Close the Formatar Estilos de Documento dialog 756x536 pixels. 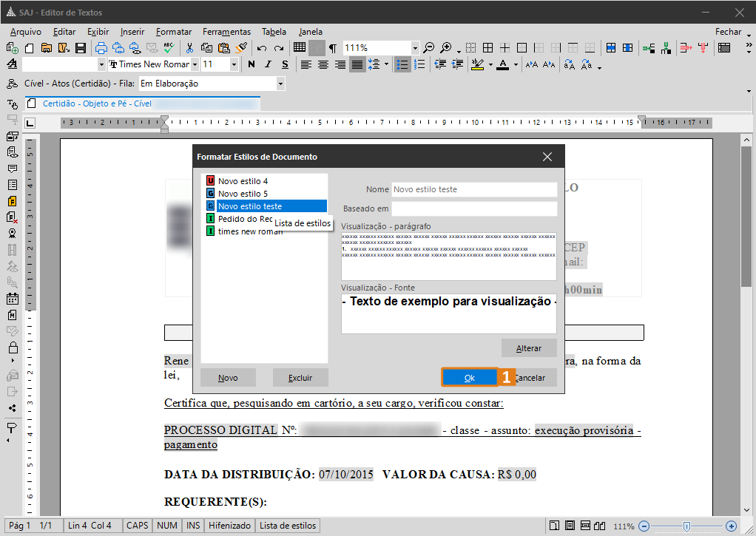[x=547, y=157]
